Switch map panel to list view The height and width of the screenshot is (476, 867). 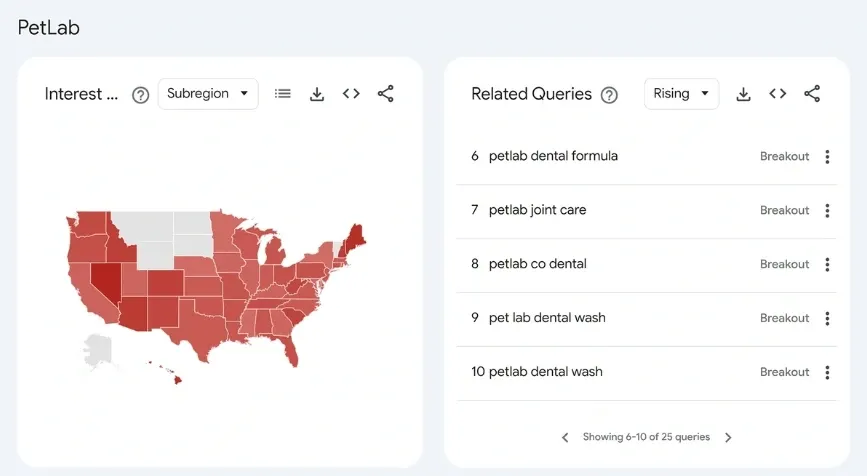pos(283,94)
